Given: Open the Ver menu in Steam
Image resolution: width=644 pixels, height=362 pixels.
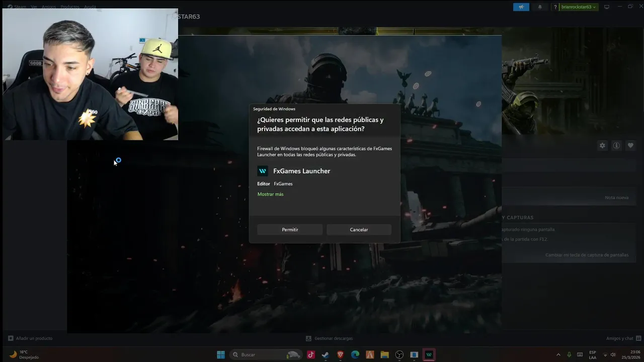Looking at the screenshot, I should [x=34, y=7].
